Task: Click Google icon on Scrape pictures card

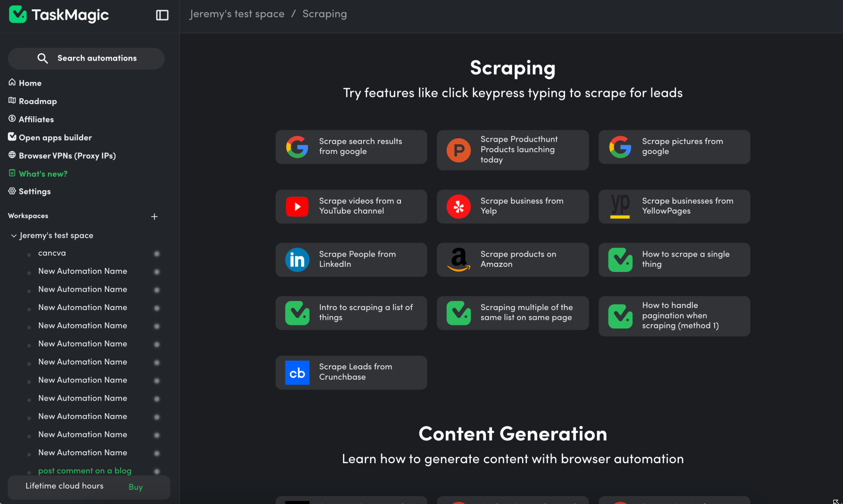Action: pos(620,147)
